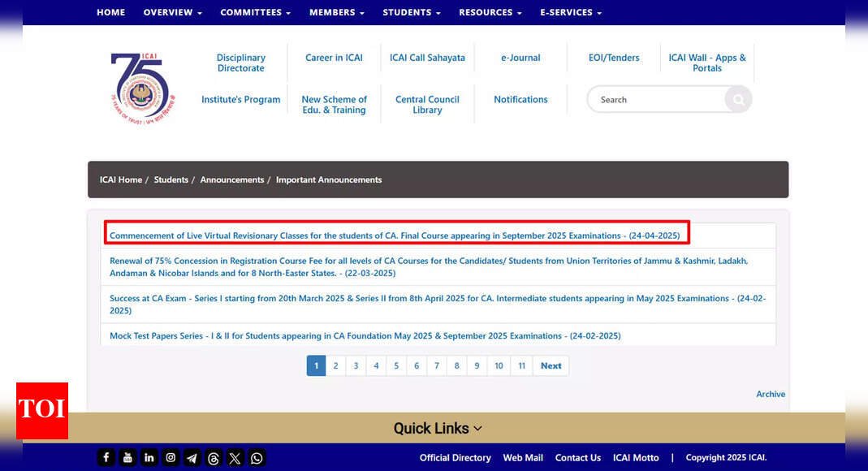Screen dimensions: 868x471
Task: Go to pagination page 11
Action: coord(521,366)
